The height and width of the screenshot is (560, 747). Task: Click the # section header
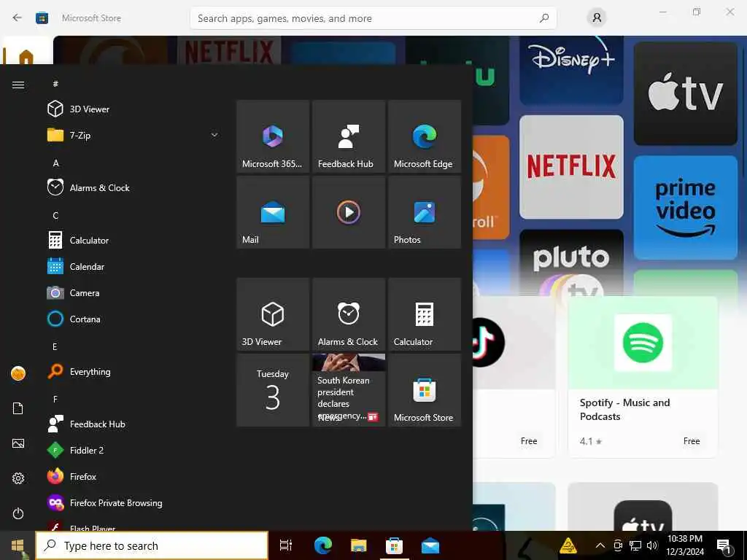[55, 84]
